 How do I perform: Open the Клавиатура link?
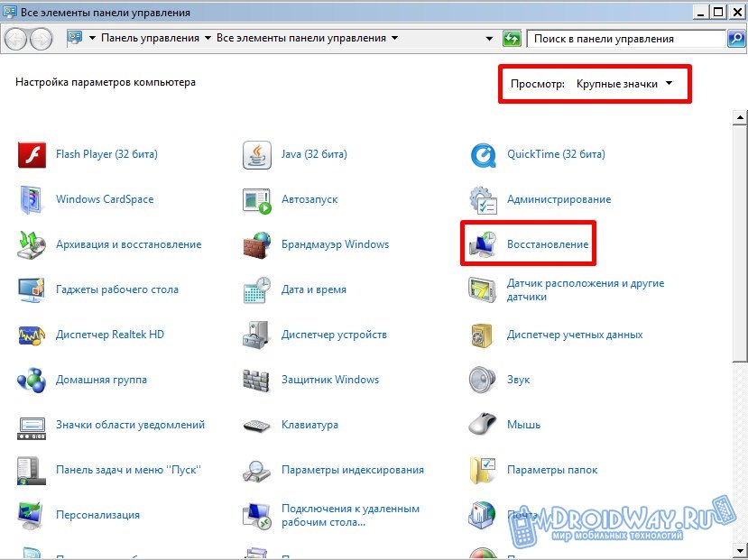(x=309, y=425)
